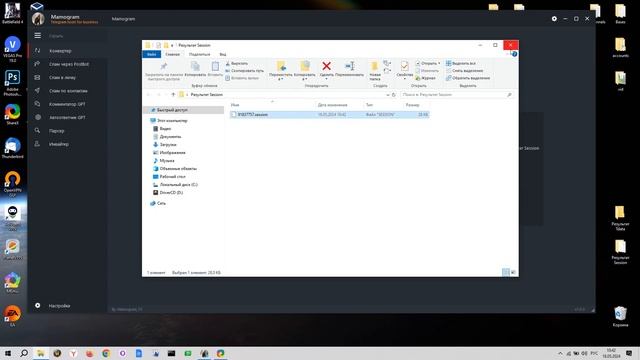Open the Копировать в dropdown in Упорядочить group
The height and width of the screenshot is (360, 640).
coord(304,70)
